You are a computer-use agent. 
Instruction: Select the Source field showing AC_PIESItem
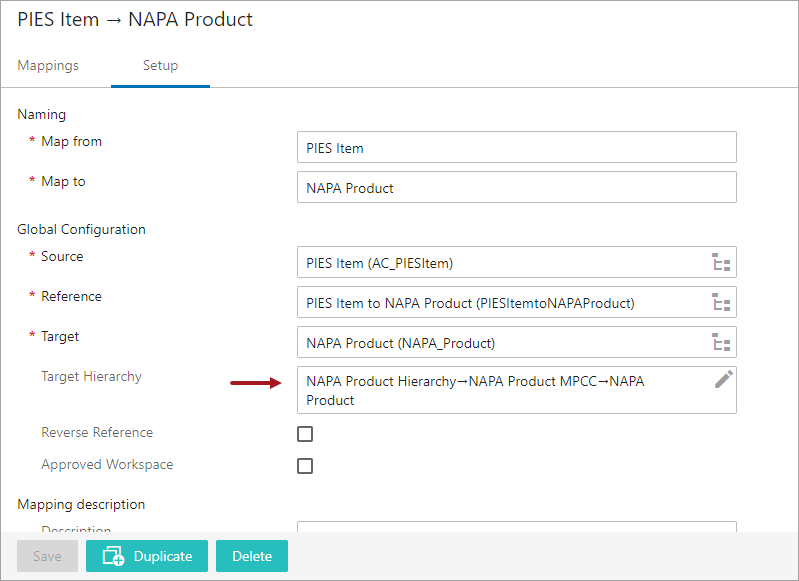point(500,263)
